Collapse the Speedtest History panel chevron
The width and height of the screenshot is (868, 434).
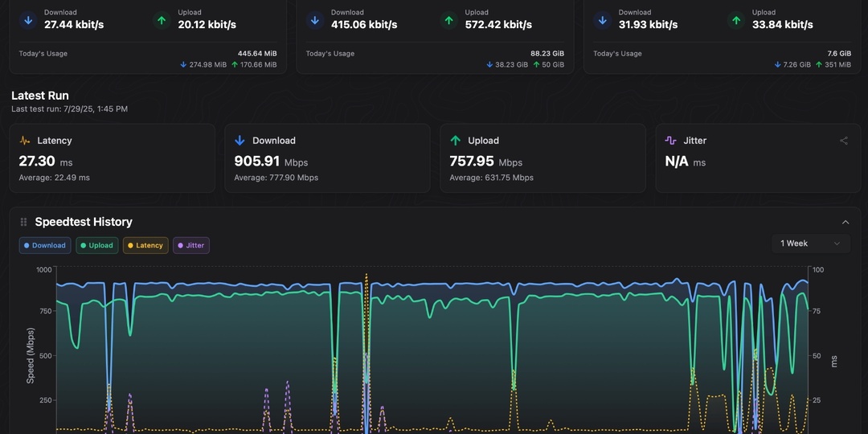[x=845, y=222]
